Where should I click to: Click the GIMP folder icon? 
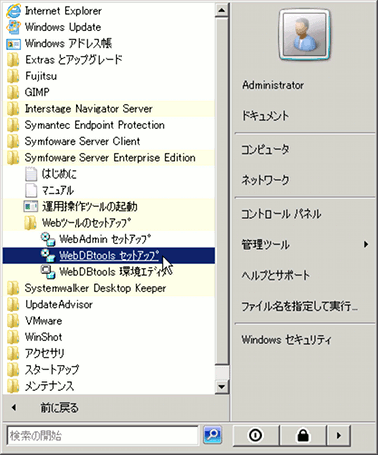pos(13,92)
